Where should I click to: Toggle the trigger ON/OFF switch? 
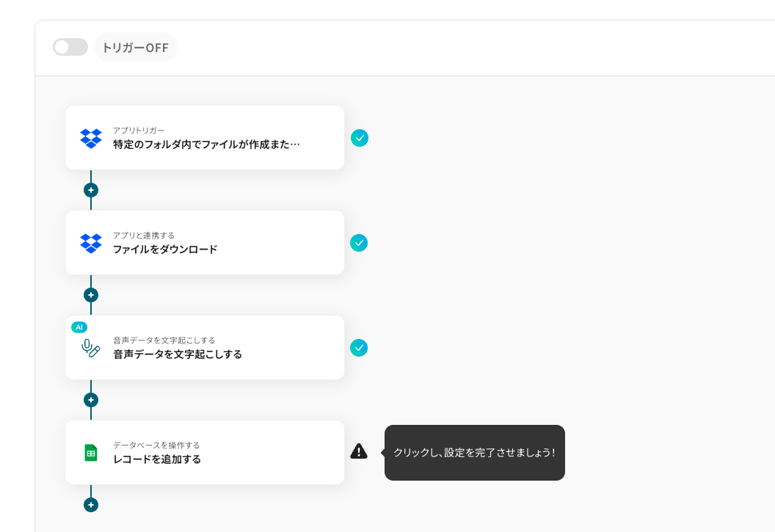click(x=70, y=47)
